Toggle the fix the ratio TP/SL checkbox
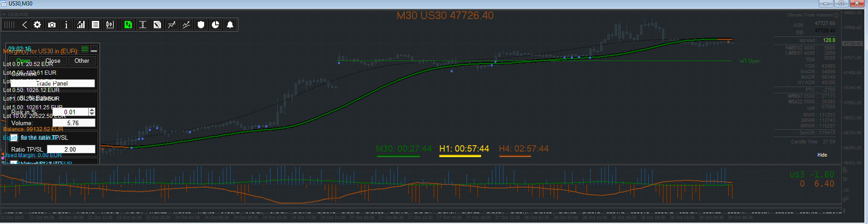This screenshot has width=868, height=224. tap(14, 137)
